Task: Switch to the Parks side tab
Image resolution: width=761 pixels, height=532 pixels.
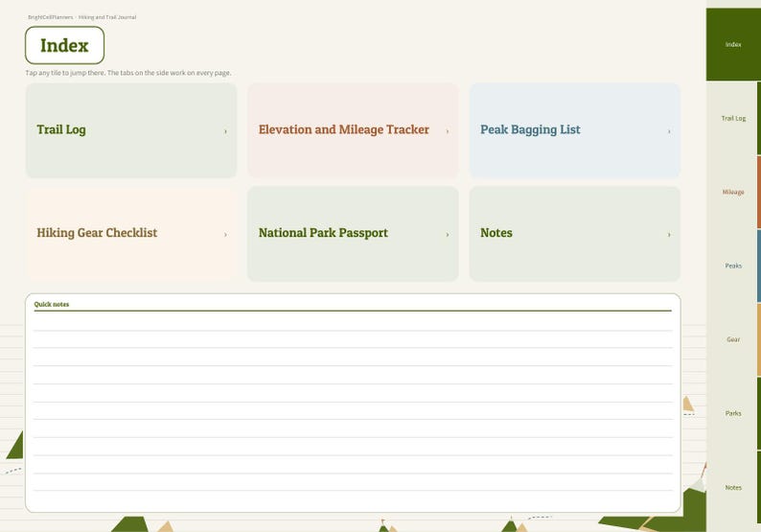Action: pos(733,413)
